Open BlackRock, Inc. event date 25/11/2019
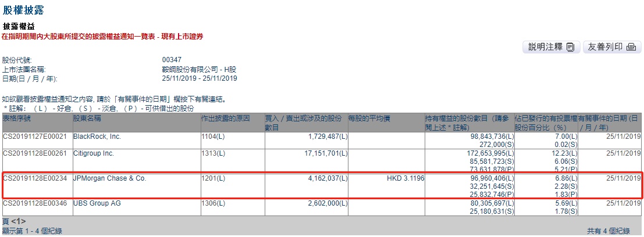This screenshot has height=237, width=644. 623,136
